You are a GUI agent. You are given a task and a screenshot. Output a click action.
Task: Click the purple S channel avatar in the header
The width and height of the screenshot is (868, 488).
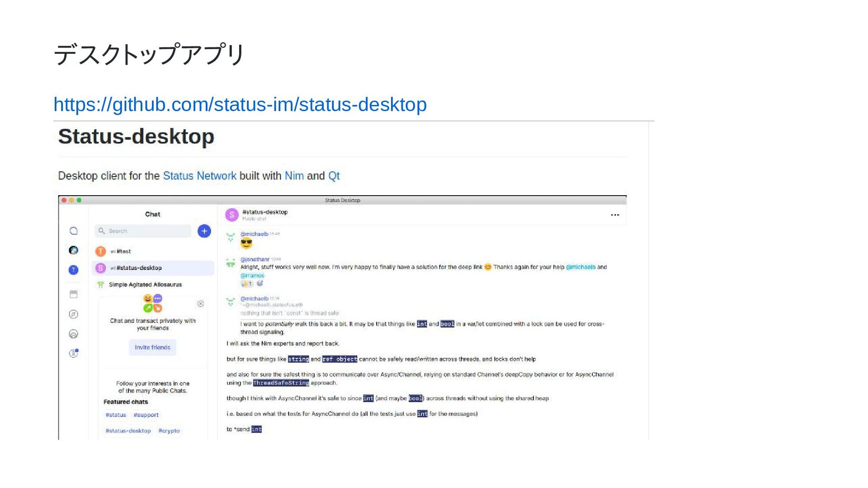point(232,215)
